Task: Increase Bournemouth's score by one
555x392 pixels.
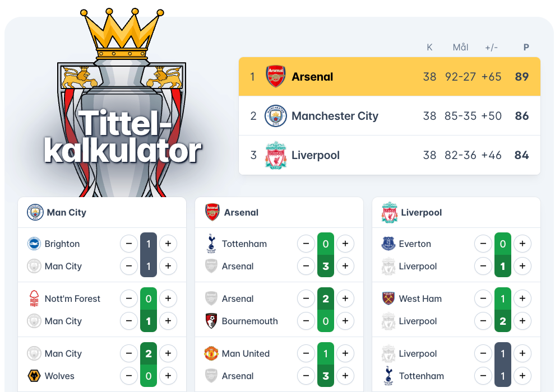Action: click(345, 321)
